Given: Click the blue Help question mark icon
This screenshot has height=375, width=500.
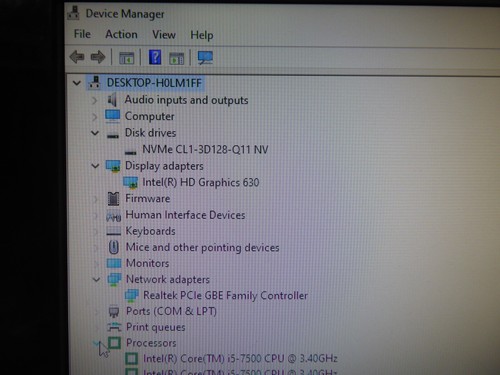Looking at the screenshot, I should click(155, 57).
